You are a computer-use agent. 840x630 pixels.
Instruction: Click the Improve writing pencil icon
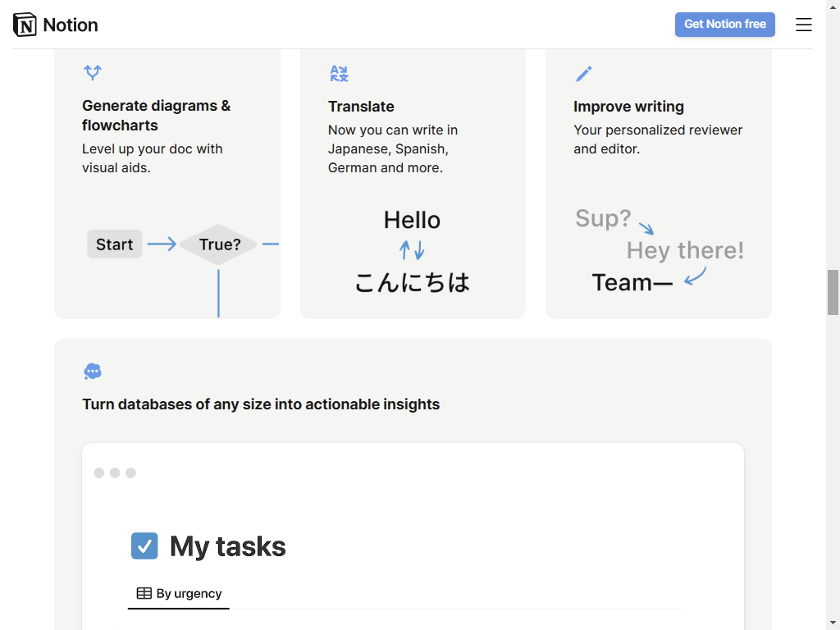click(584, 73)
